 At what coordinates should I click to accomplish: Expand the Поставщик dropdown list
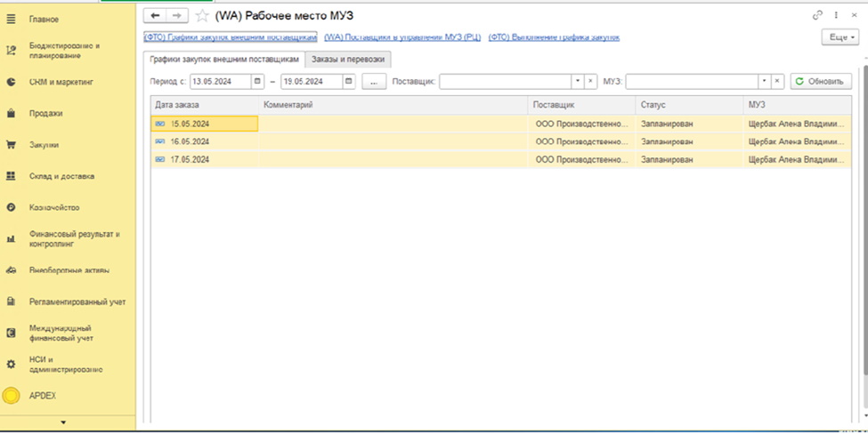(578, 81)
